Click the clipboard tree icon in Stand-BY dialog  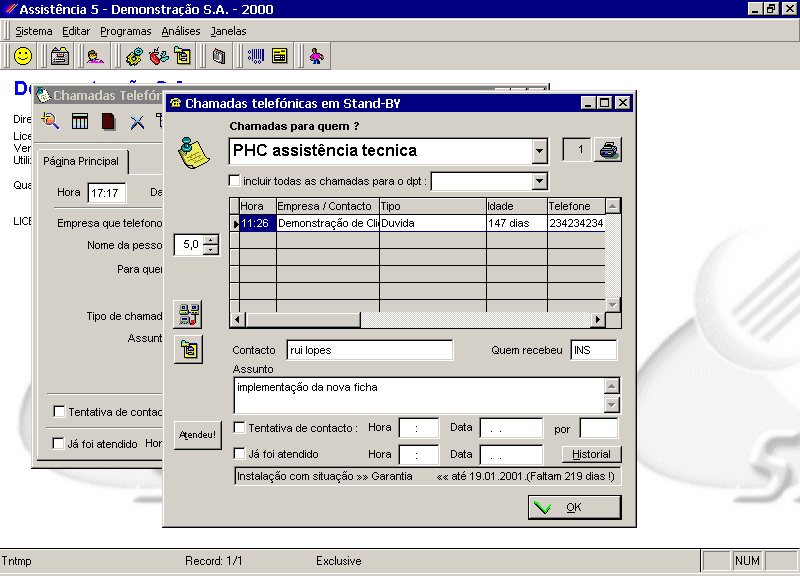click(189, 349)
